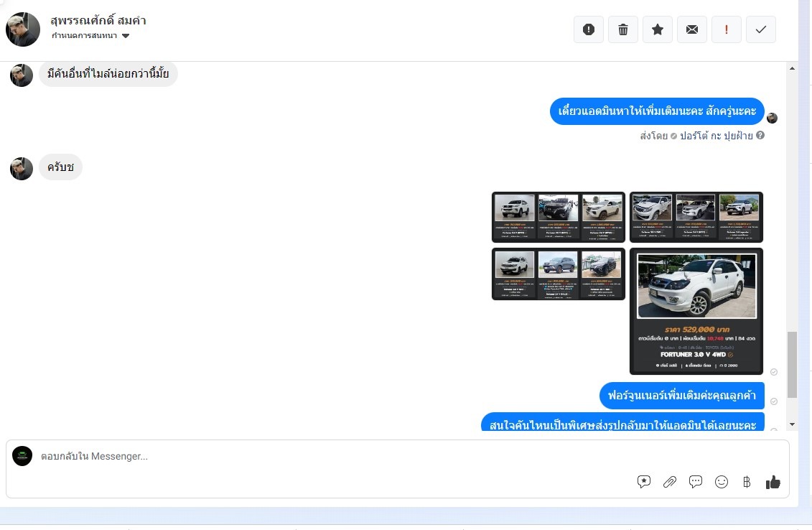Mark conversation done with checkmark
812x530 pixels.
coord(761,29)
